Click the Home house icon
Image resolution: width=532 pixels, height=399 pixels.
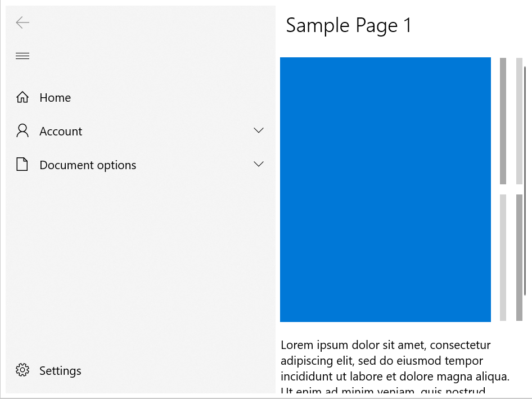[22, 97]
